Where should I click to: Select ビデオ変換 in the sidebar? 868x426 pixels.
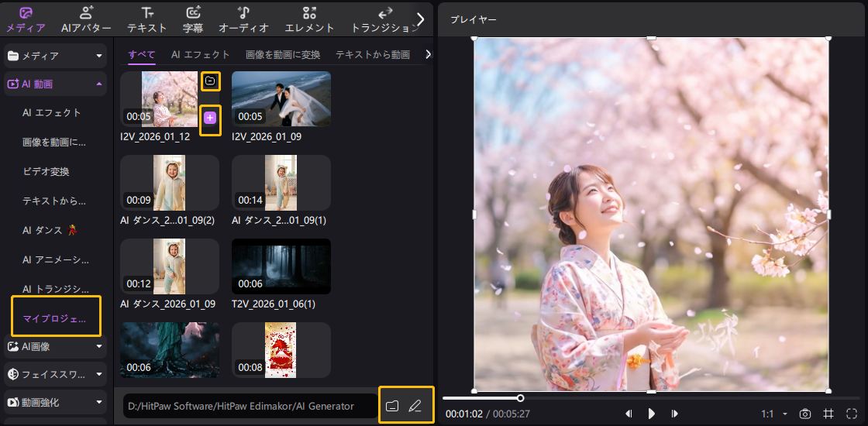pos(46,171)
